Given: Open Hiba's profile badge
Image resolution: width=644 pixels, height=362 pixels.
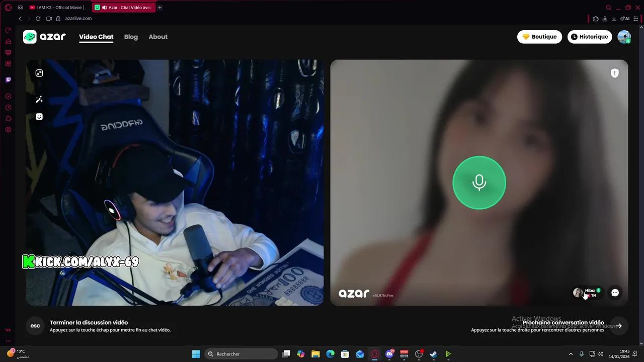Looking at the screenshot, I should tap(587, 293).
